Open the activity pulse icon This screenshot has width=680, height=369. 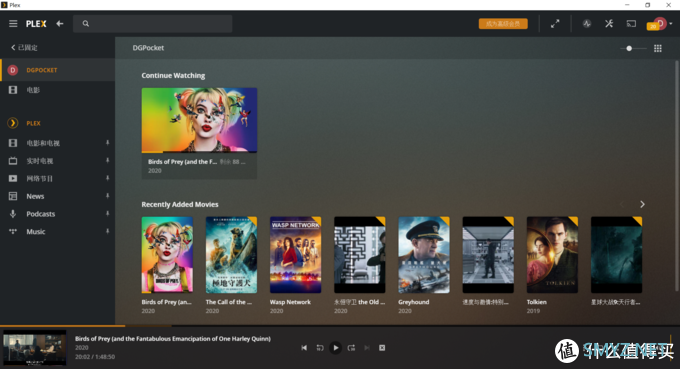pyautogui.click(x=587, y=24)
